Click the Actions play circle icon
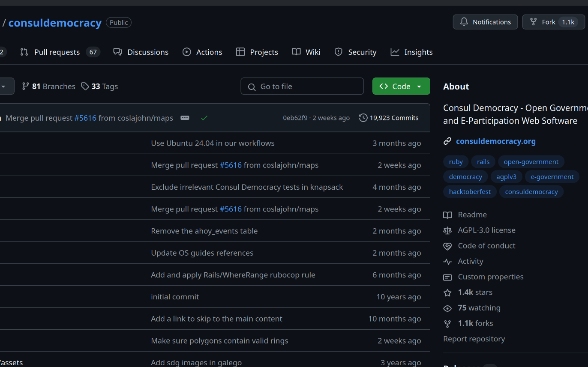This screenshot has height=367, width=588. pos(187,52)
